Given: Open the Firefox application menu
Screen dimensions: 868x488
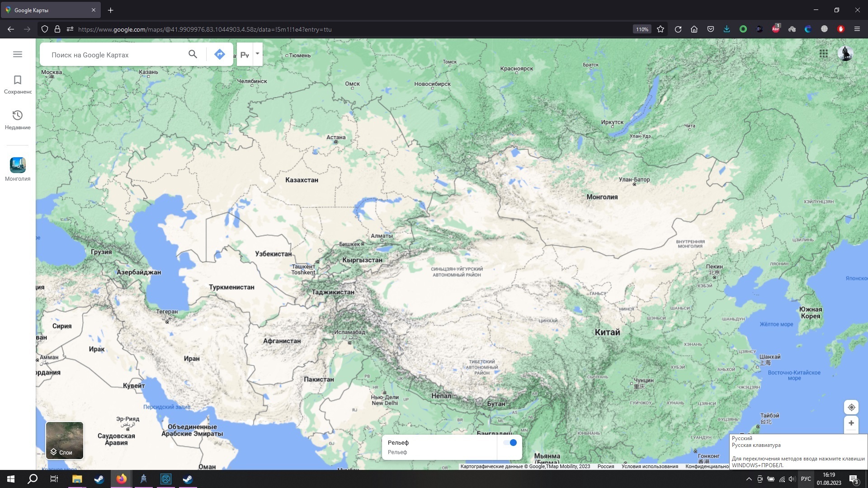Looking at the screenshot, I should pos(857,29).
